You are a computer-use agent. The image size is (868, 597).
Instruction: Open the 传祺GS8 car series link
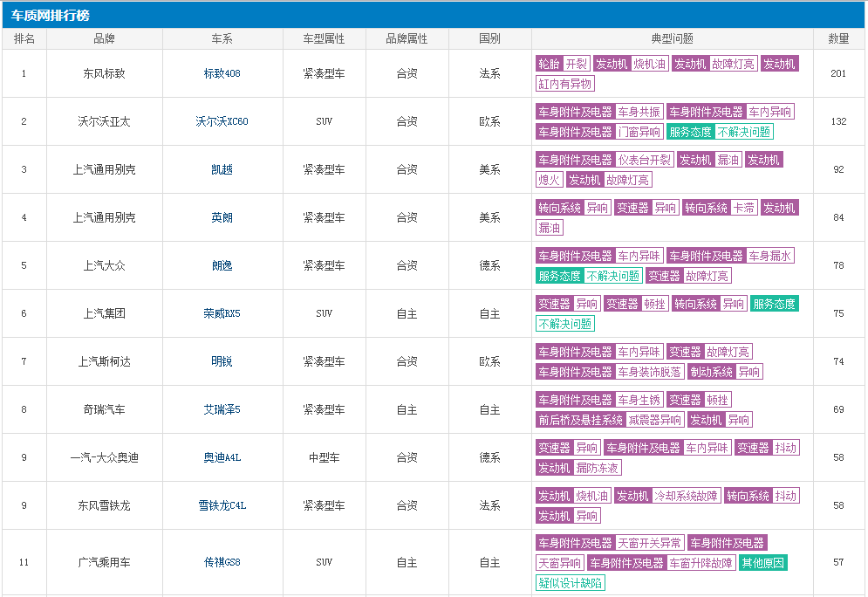coord(222,562)
